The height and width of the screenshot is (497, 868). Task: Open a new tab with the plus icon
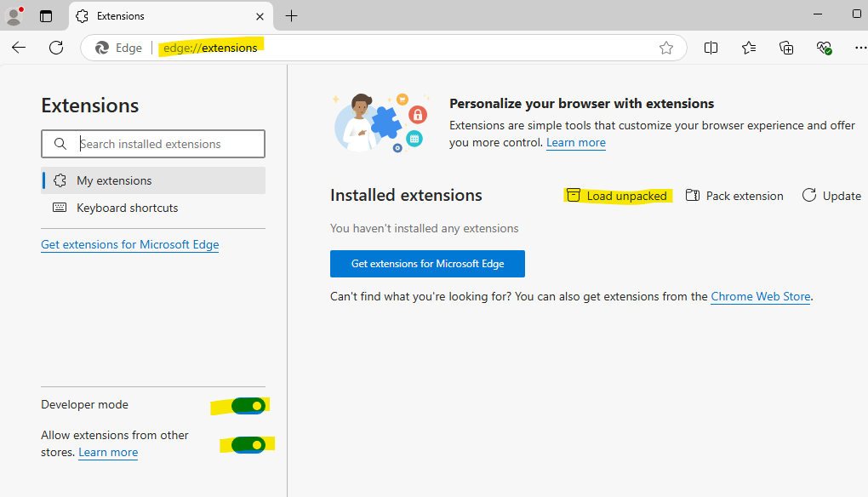point(291,16)
